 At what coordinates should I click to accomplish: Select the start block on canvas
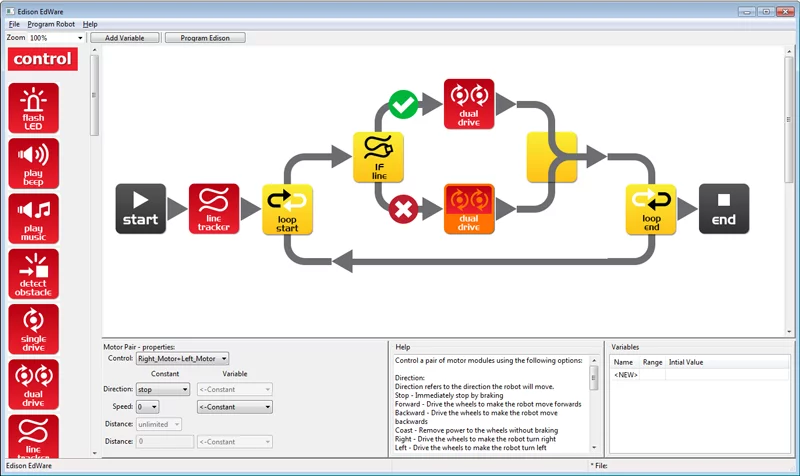[140, 209]
